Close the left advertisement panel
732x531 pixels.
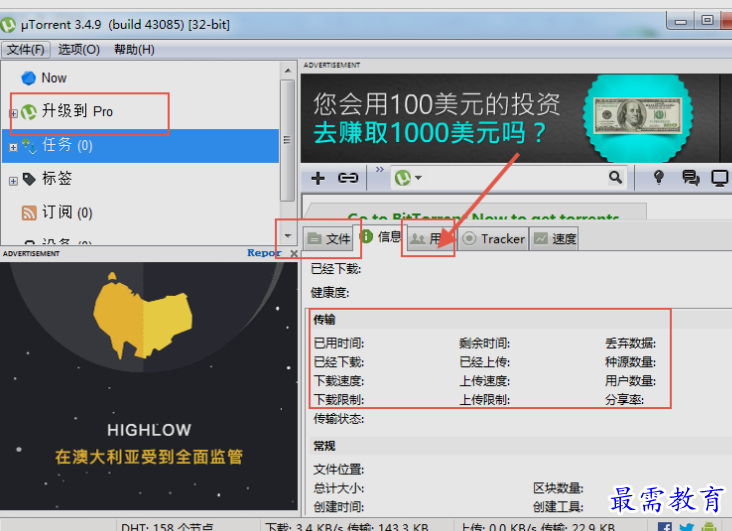[294, 254]
